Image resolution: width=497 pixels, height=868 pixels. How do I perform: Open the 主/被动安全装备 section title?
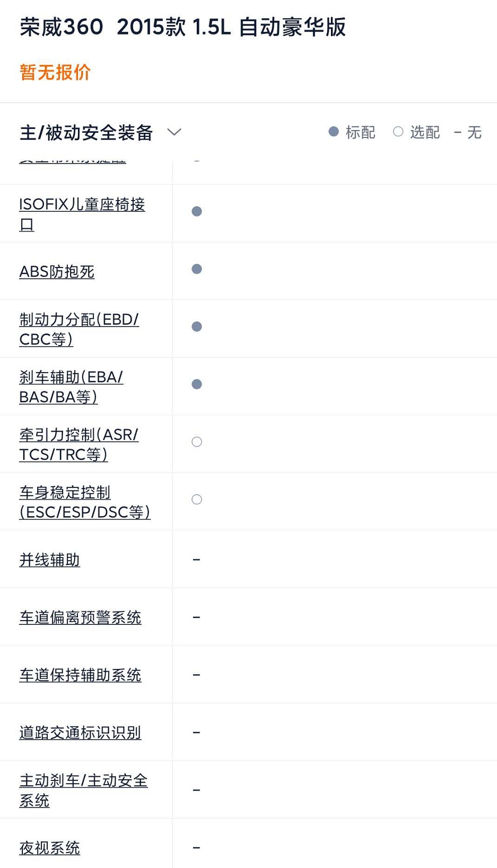pyautogui.click(x=86, y=132)
